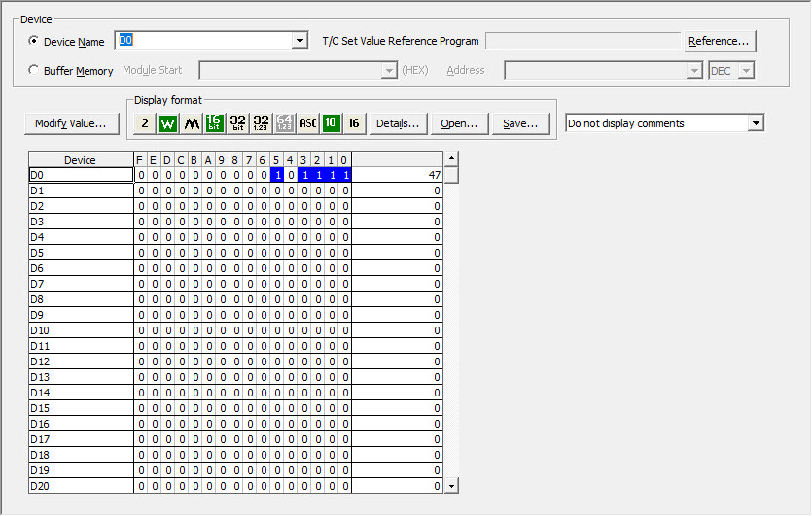Click bit 4 cell of D0 showing 0

click(x=291, y=175)
